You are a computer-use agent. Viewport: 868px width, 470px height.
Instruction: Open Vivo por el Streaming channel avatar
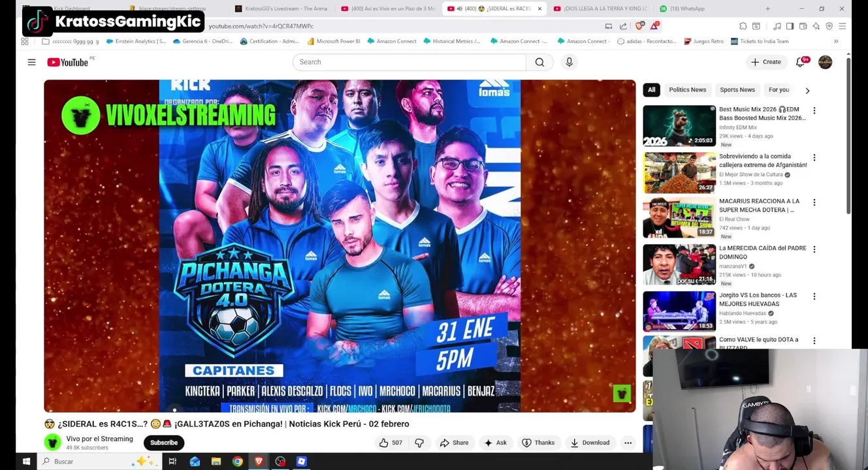(x=52, y=443)
